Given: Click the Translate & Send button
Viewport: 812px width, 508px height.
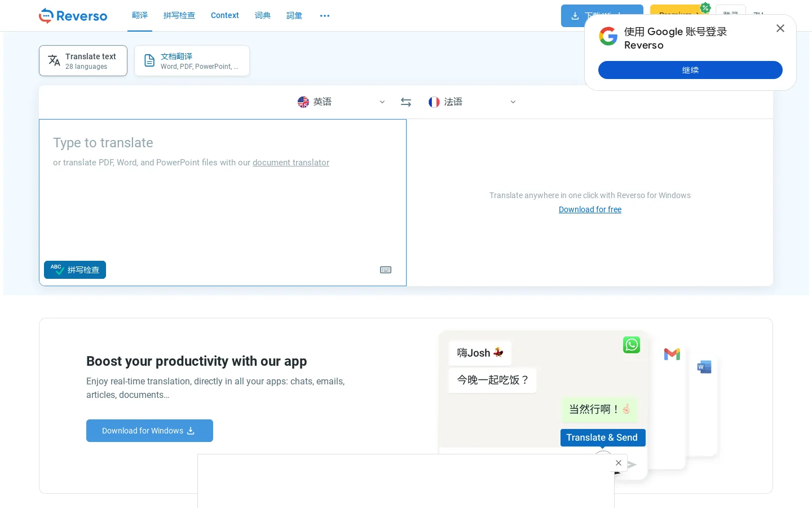Looking at the screenshot, I should (x=603, y=437).
